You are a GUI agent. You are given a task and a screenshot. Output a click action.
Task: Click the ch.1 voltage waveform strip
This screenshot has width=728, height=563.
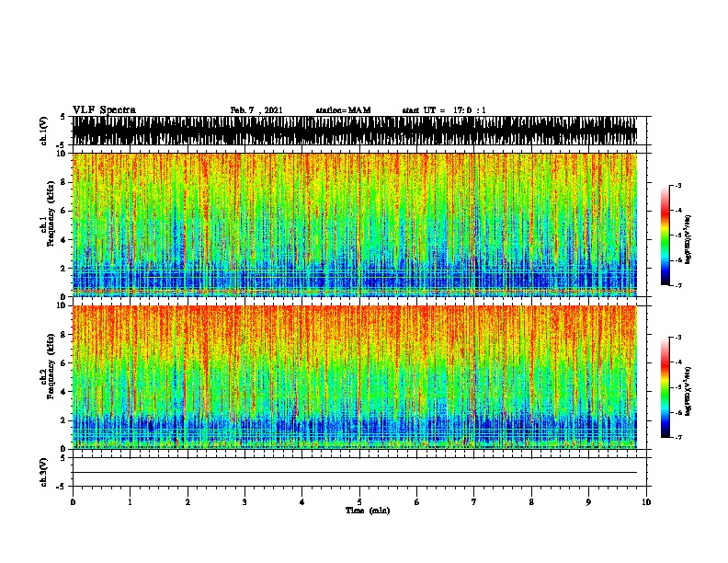pos(355,131)
